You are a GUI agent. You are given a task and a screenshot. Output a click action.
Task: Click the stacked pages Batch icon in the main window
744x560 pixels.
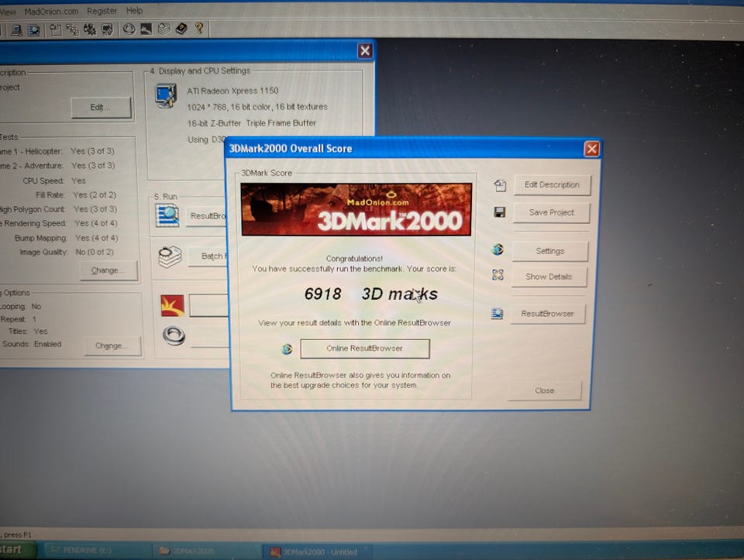coord(170,256)
